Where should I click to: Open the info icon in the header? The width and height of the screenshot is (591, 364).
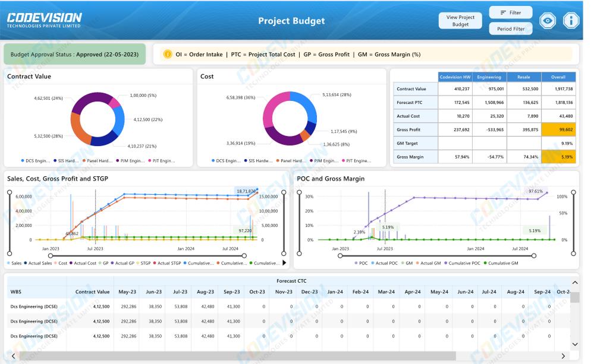coord(571,20)
